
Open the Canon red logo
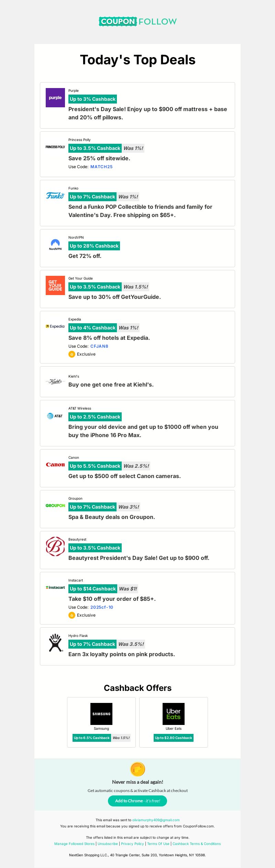55,465
